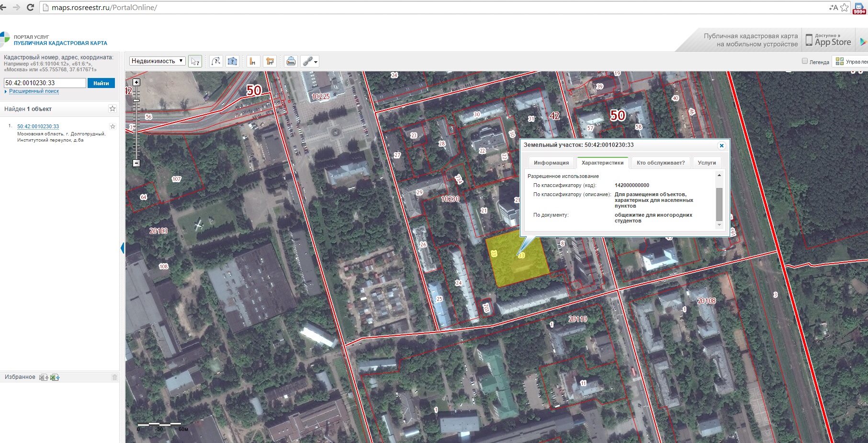Click the zoom out minus button
The height and width of the screenshot is (443, 868).
point(136,163)
